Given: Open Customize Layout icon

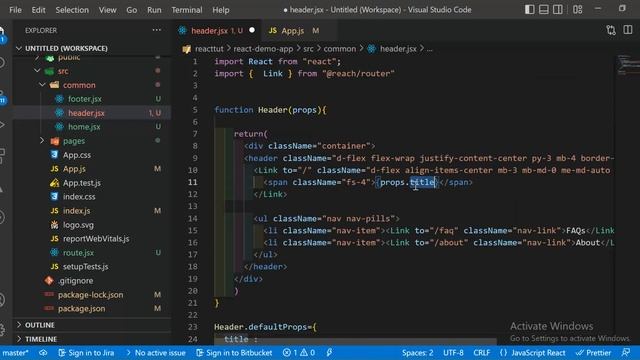Looking at the screenshot, I should pos(578,9).
